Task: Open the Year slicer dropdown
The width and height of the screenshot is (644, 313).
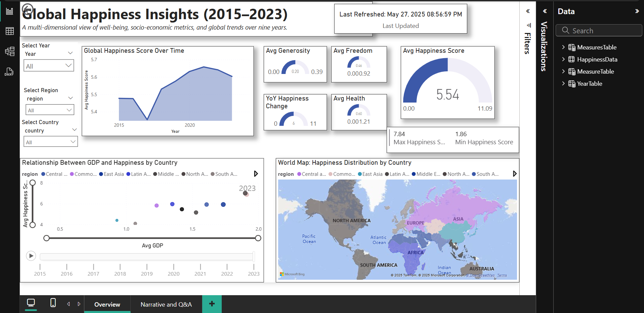Action: (x=69, y=65)
